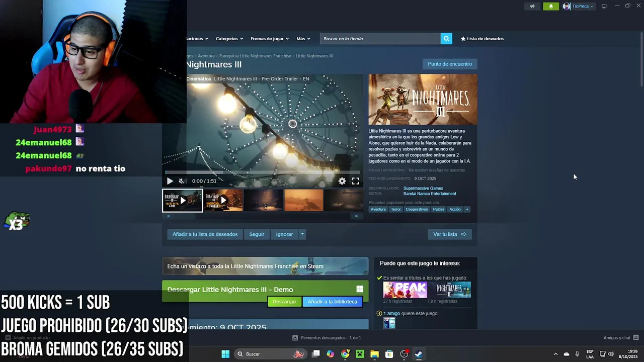Image resolution: width=644 pixels, height=362 pixels.
Task: Open Bandai Namco Entertainment publisher link
Action: pyautogui.click(x=430, y=194)
